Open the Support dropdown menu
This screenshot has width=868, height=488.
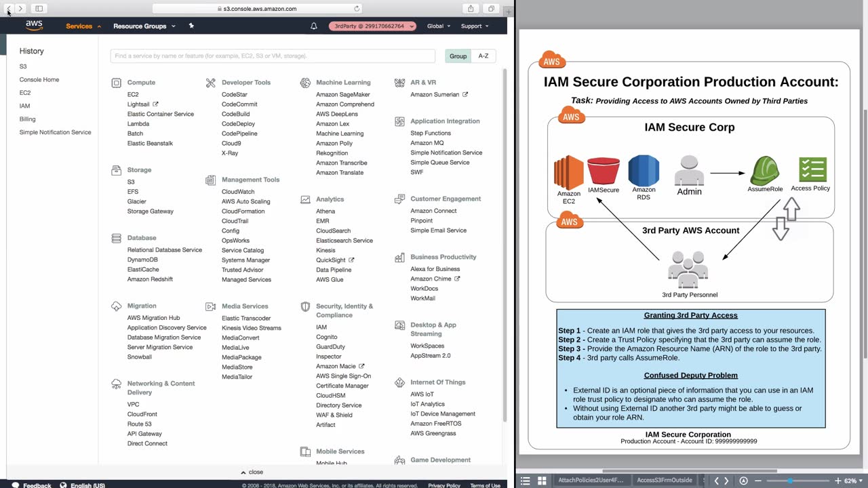475,26
